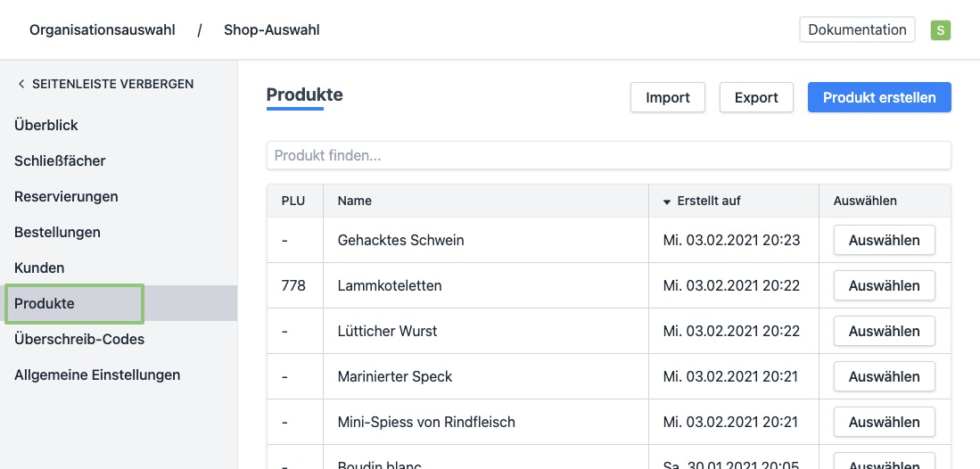Sort by Erstellt auf column arrow
The height and width of the screenshot is (469, 980).
pyautogui.click(x=666, y=202)
